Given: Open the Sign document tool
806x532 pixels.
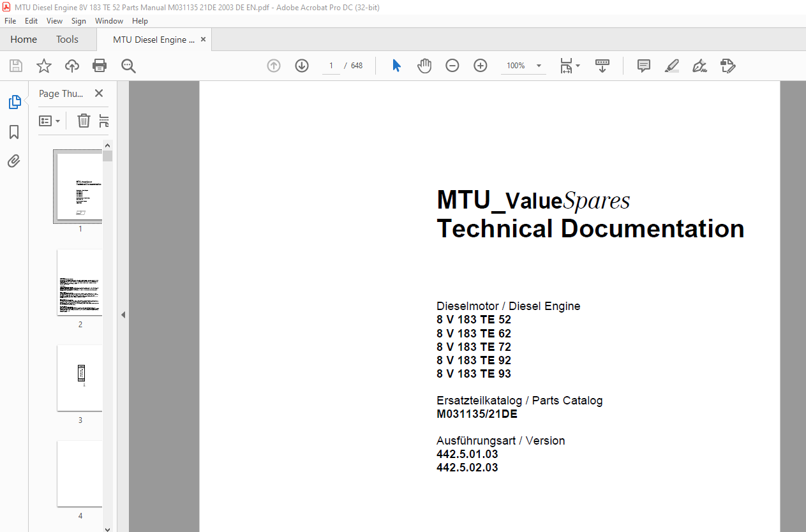Looking at the screenshot, I should 699,66.
